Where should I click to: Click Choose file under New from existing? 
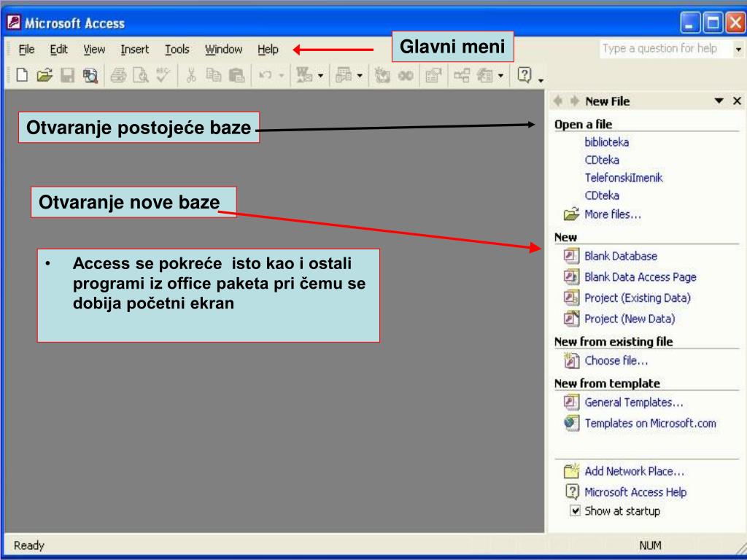[616, 360]
